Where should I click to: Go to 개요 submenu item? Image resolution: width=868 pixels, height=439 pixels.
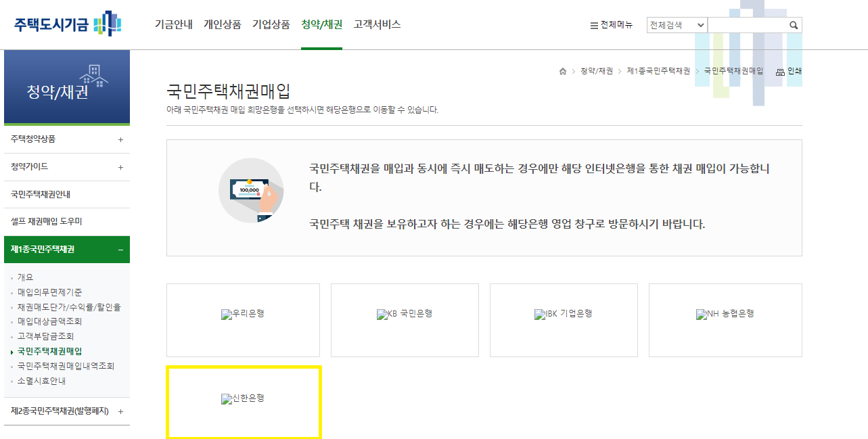(x=25, y=277)
